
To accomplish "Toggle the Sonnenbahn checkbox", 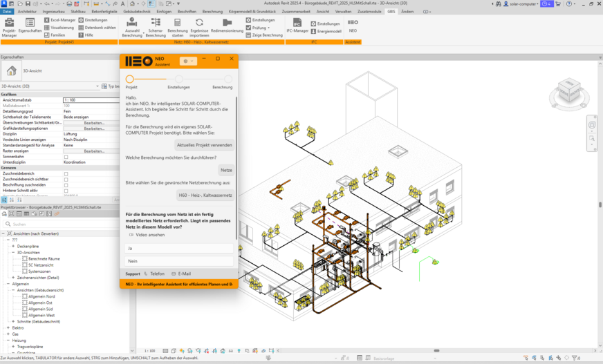I will pos(66,157).
